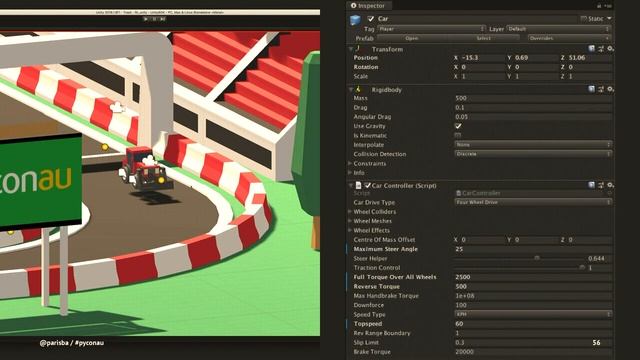Open the Transform gear settings menu
This screenshot has height=360, width=640.
[x=610, y=49]
